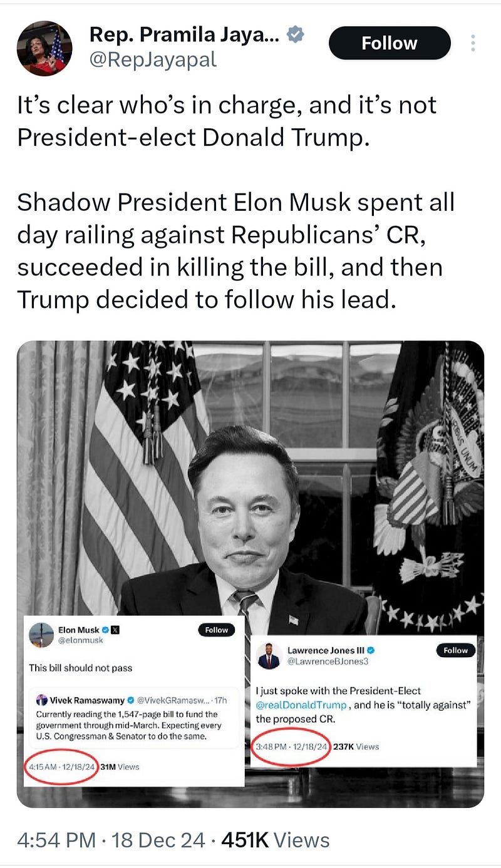Click the circled 4:15 AM · 12/18/24 timestamp

pos(61,766)
